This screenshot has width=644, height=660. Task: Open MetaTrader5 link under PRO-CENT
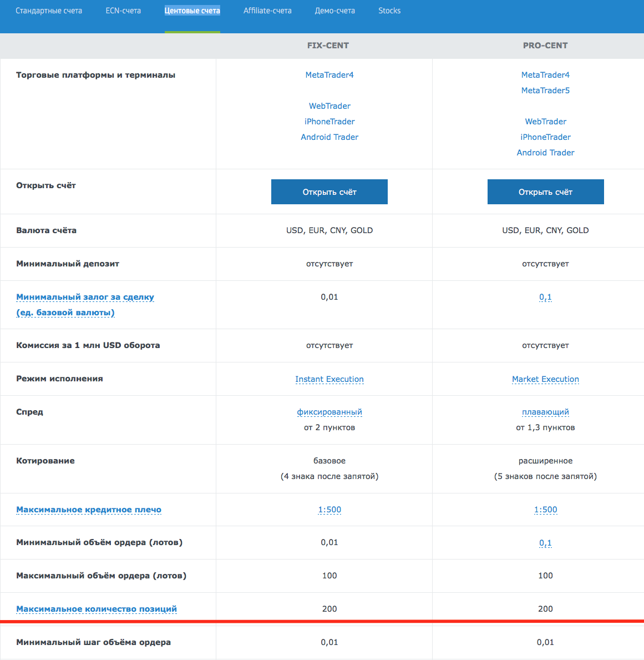coord(546,90)
